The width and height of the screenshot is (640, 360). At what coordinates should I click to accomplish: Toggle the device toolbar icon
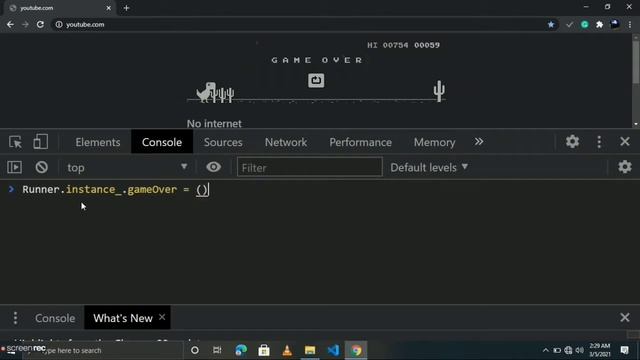pos(40,142)
